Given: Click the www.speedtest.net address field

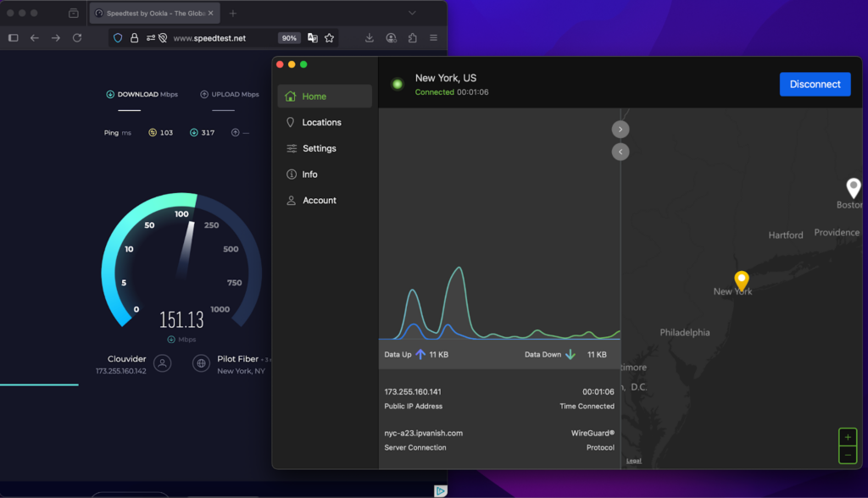Looking at the screenshot, I should coord(210,37).
